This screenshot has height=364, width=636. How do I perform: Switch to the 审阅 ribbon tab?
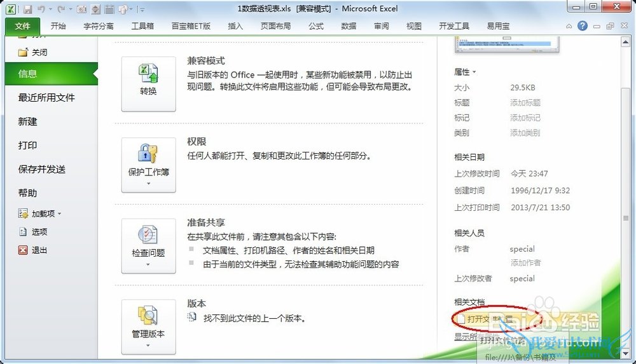click(x=381, y=26)
